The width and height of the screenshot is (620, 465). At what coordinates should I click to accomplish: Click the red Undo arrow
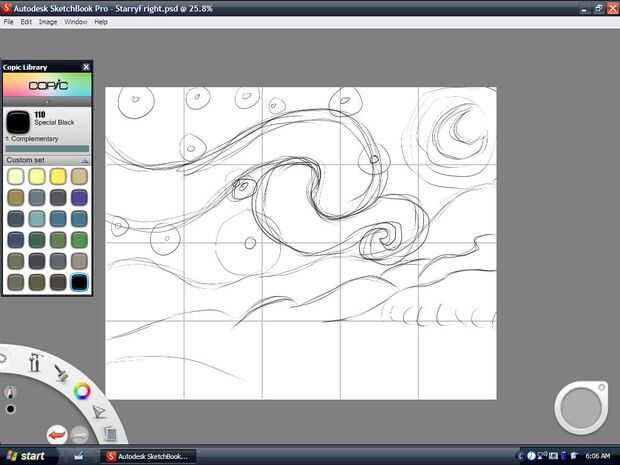(57, 435)
